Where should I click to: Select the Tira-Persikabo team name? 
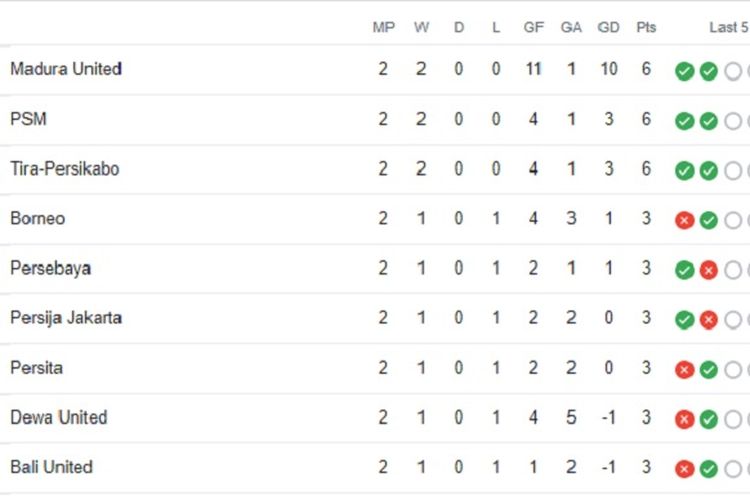[x=65, y=169]
